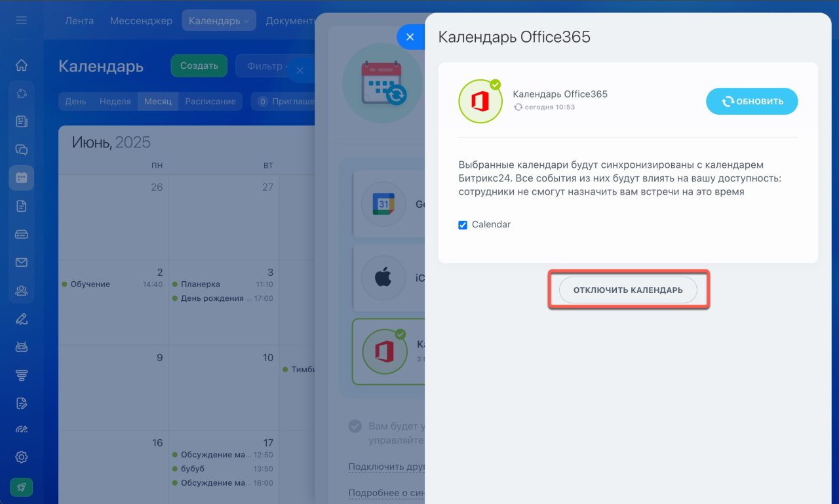Switch to the Расписание view tab
The height and width of the screenshot is (504, 839).
coord(210,102)
